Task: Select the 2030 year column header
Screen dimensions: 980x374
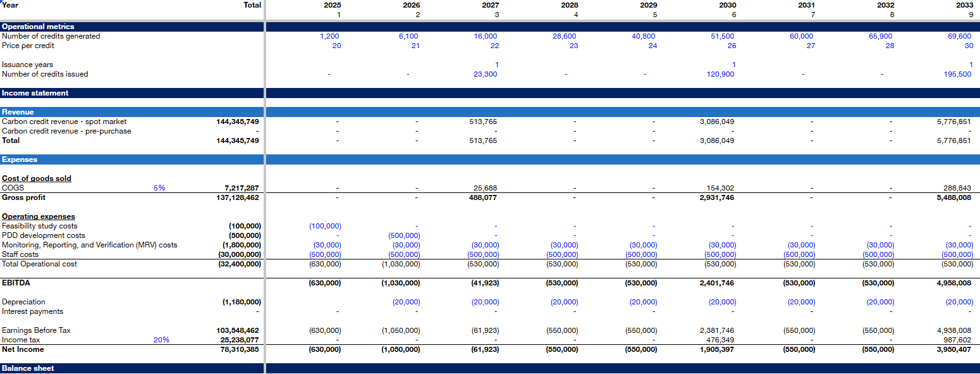Action: (727, 5)
